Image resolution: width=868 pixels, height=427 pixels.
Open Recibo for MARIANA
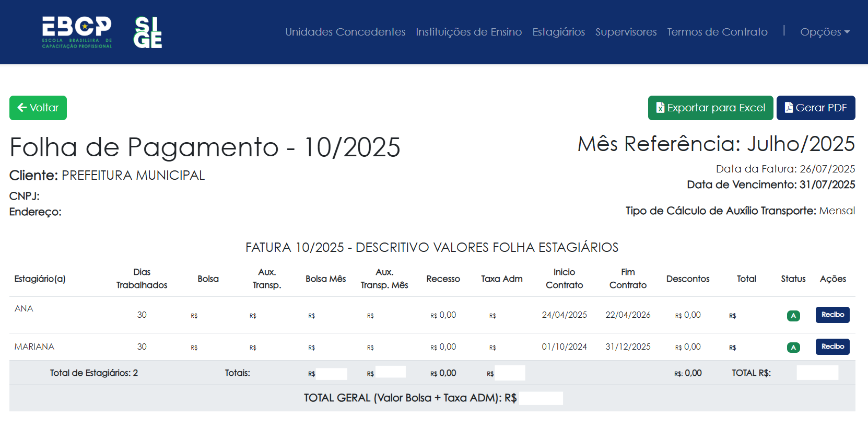tap(832, 347)
